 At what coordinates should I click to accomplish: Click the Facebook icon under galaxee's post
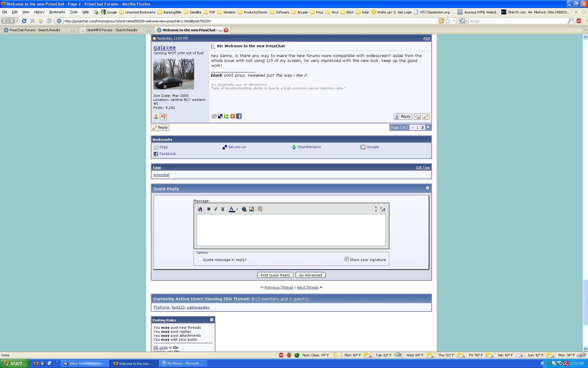tap(239, 116)
